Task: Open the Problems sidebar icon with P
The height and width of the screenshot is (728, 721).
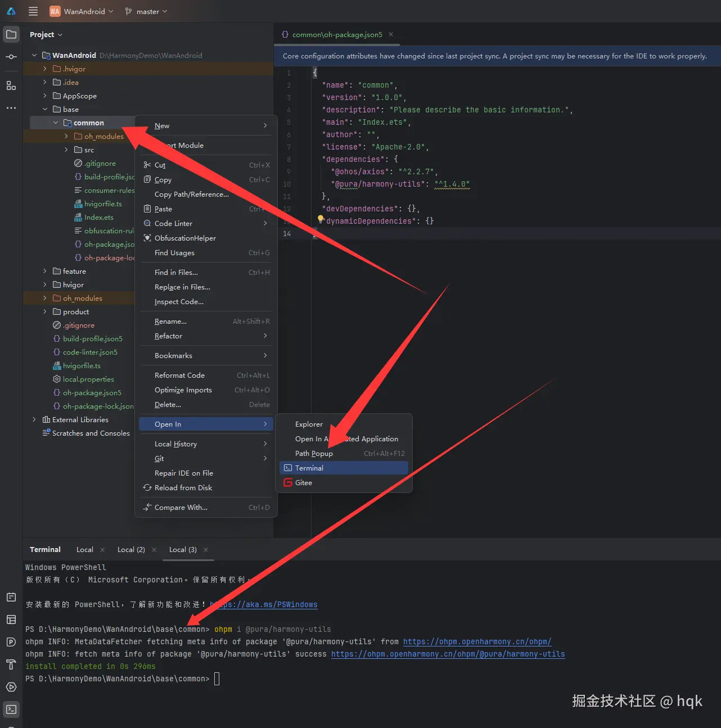Action: coord(11,642)
